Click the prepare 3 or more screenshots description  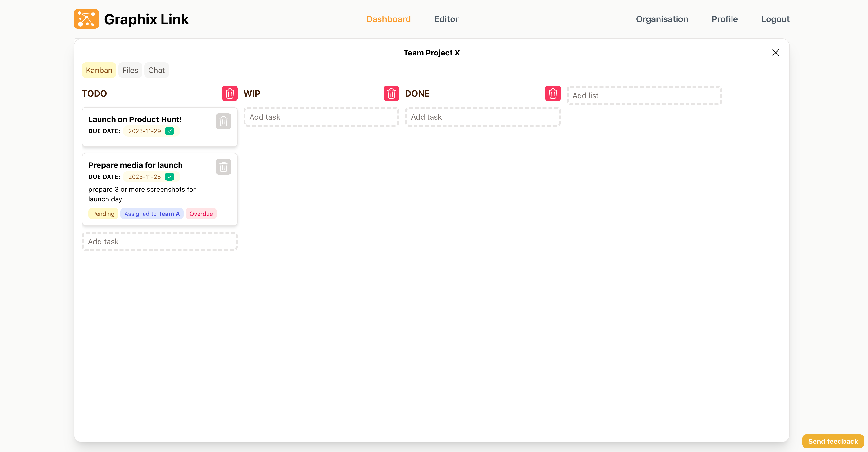[142, 194]
